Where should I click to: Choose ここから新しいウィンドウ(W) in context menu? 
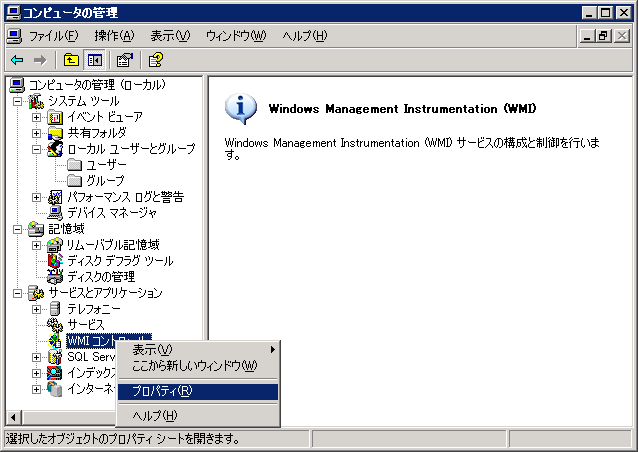(198, 366)
